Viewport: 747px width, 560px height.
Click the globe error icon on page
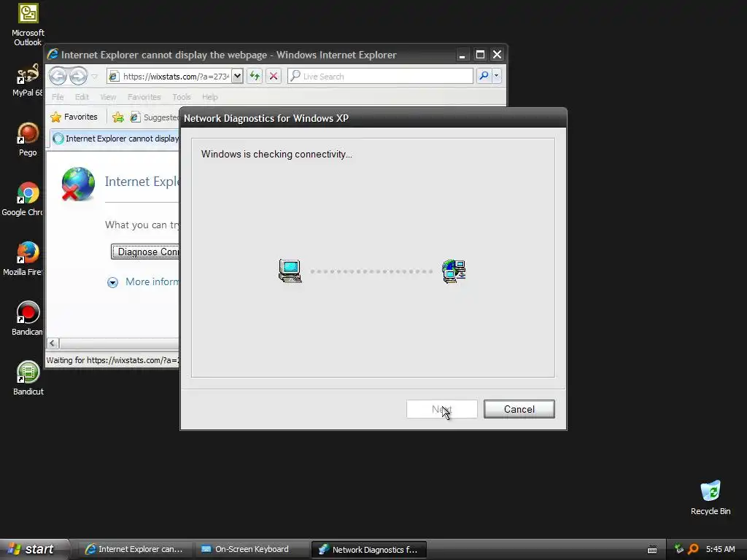(77, 184)
